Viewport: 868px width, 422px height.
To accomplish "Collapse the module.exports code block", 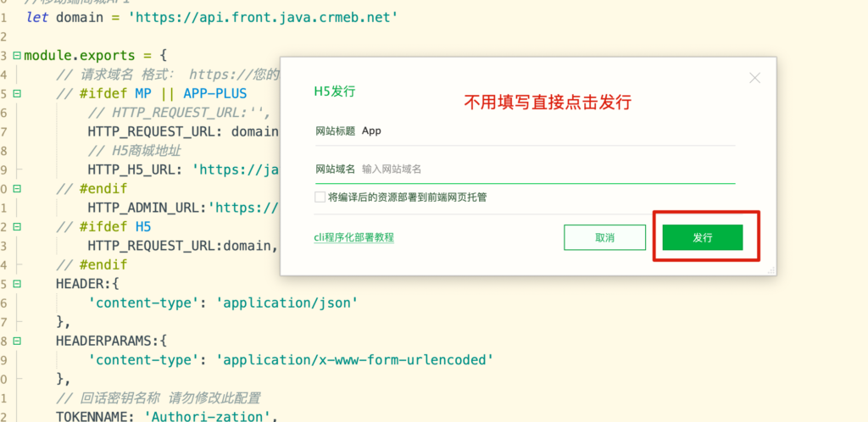I will 17,56.
